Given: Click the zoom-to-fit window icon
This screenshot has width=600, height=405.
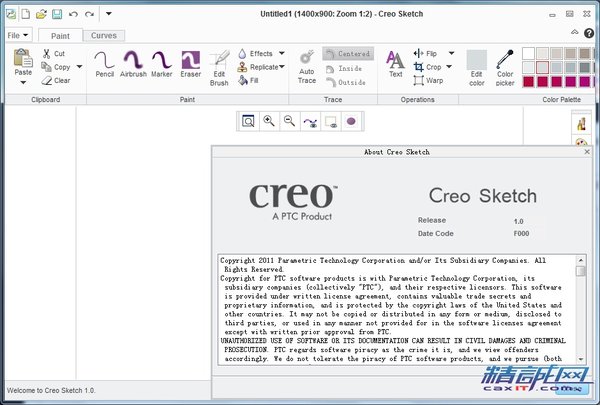Looking at the screenshot, I should coord(248,121).
